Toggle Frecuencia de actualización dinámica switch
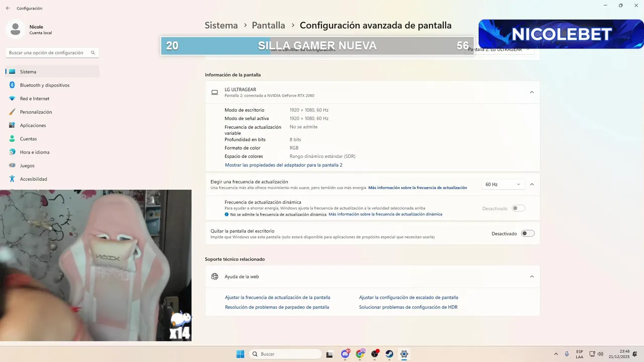The height and width of the screenshot is (362, 644). coord(518,208)
